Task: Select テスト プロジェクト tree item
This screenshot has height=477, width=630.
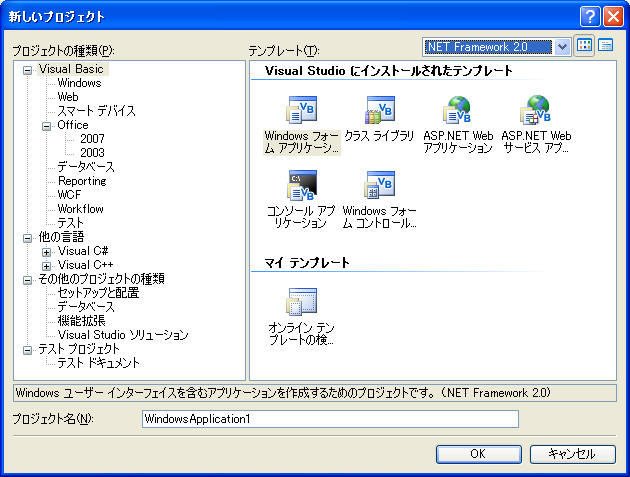Action: click(79, 349)
